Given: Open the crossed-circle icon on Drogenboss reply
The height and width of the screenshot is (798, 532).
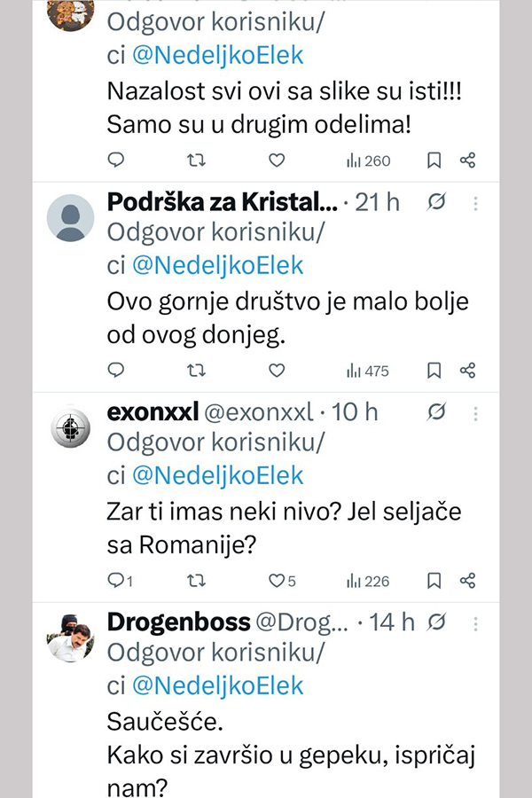Looking at the screenshot, I should [x=435, y=622].
